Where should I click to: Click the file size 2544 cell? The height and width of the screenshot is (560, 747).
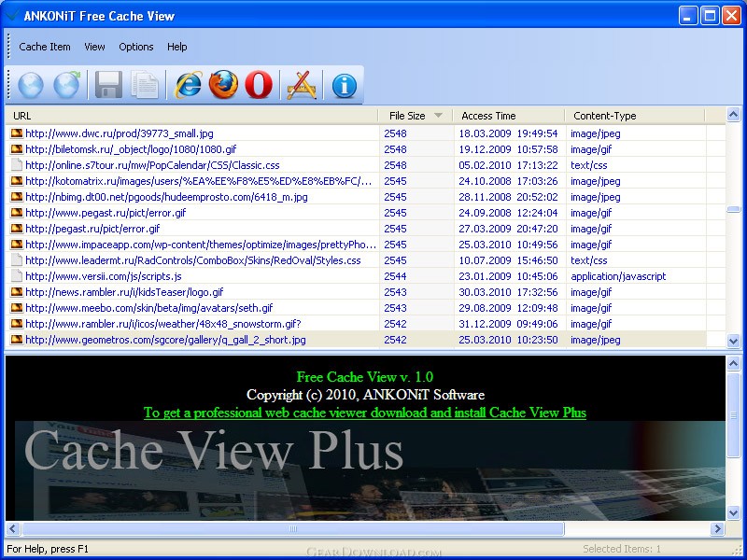(x=395, y=276)
